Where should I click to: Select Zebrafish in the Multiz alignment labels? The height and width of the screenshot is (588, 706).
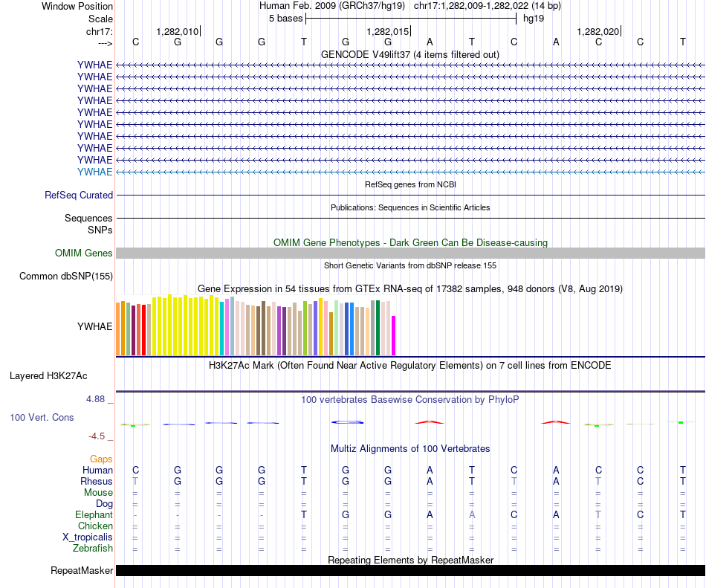93,549
